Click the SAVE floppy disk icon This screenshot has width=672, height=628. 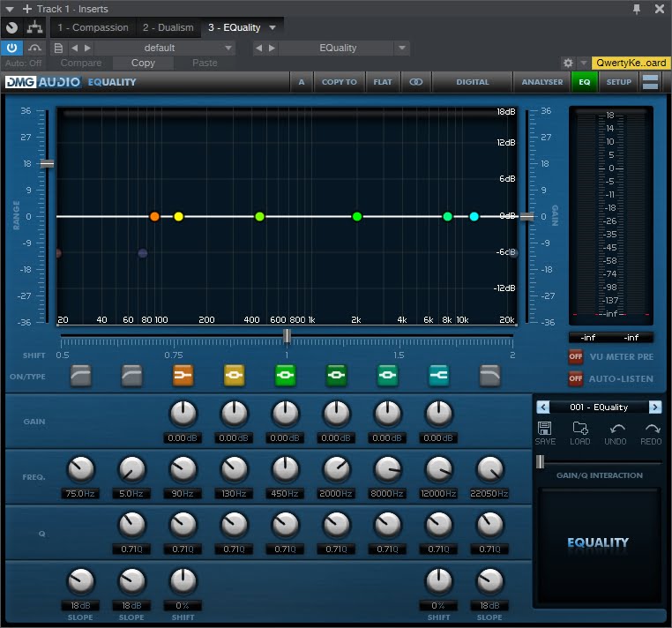pos(545,428)
